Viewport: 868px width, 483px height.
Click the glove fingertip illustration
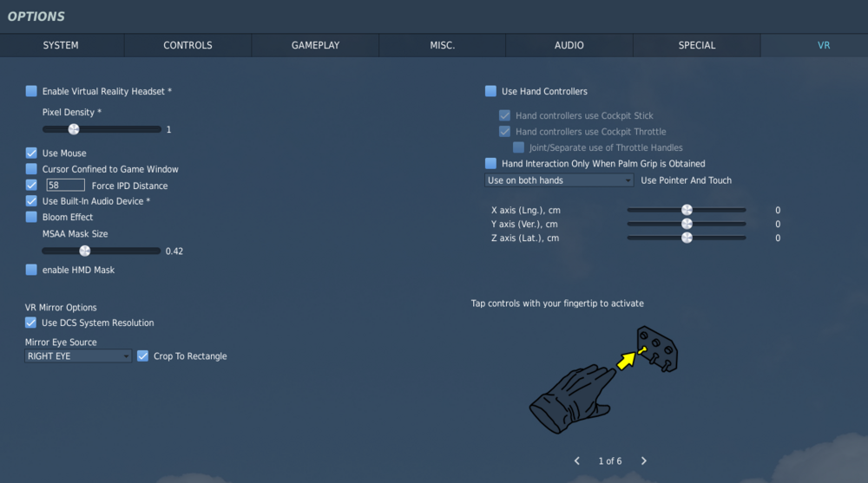(x=603, y=380)
